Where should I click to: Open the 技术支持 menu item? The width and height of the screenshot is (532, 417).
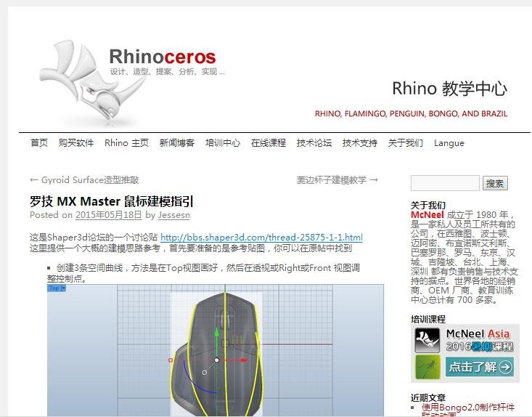pyautogui.click(x=360, y=143)
